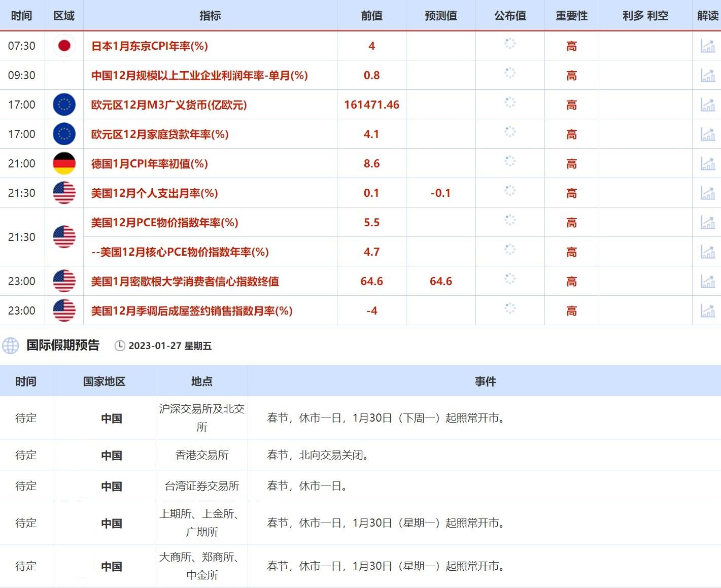Click the Japan flag icon
The height and width of the screenshot is (588, 721).
click(x=64, y=46)
